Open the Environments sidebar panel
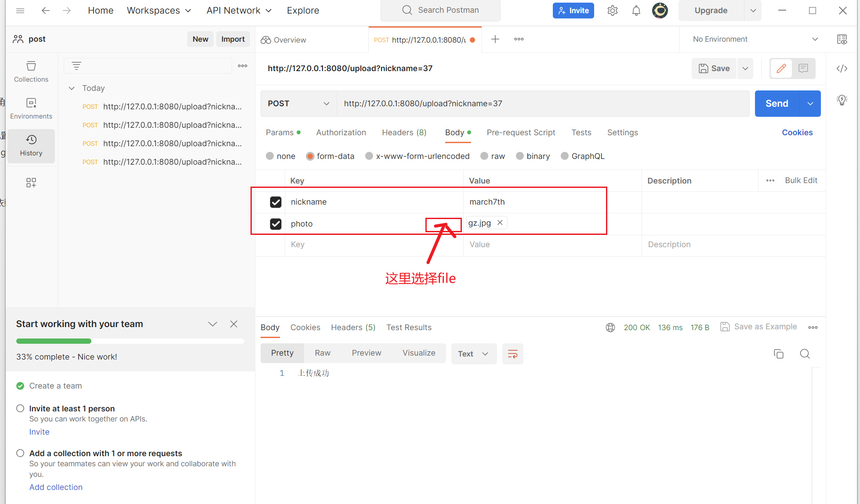 pos(31,108)
